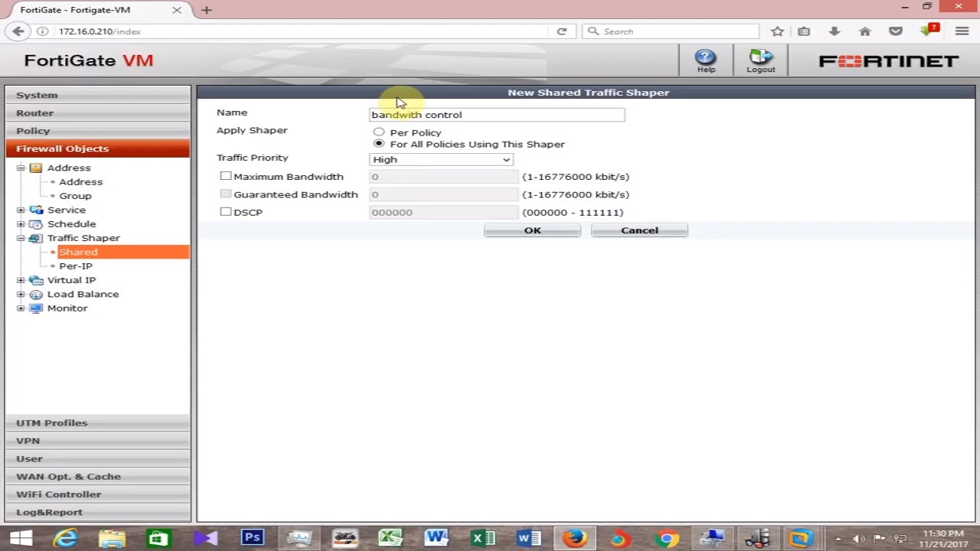Expand the Monitor tree node
The height and width of the screenshot is (551, 980).
tap(21, 308)
